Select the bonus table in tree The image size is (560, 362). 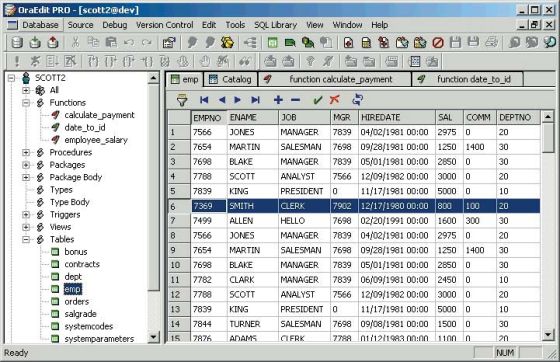pyautogui.click(x=76, y=252)
